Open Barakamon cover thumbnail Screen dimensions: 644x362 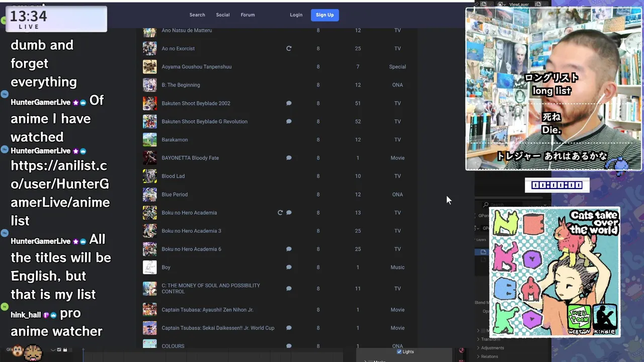click(x=149, y=140)
